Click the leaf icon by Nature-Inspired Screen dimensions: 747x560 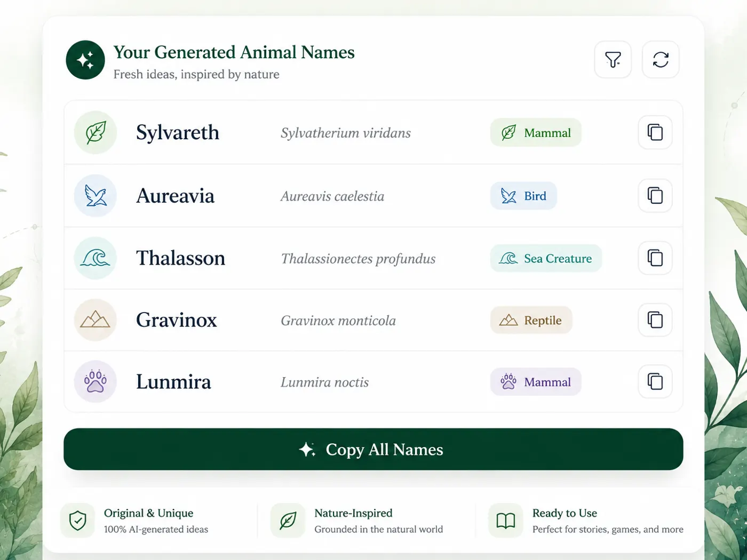(288, 521)
